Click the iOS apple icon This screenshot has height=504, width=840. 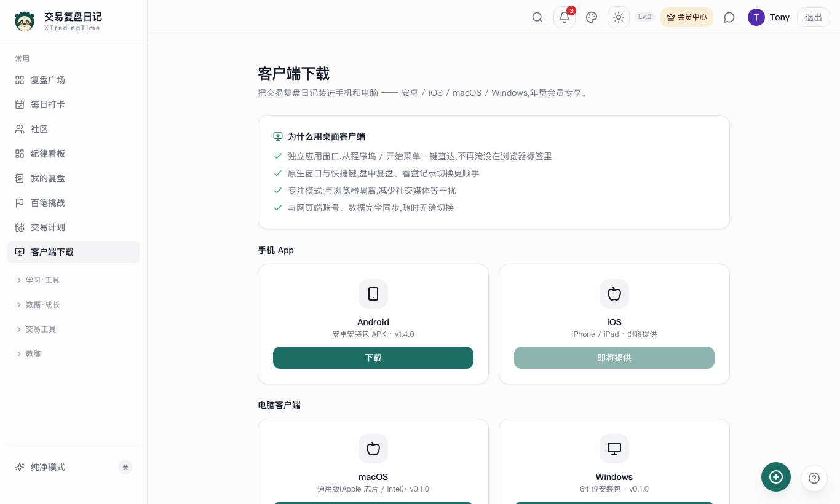coord(614,294)
